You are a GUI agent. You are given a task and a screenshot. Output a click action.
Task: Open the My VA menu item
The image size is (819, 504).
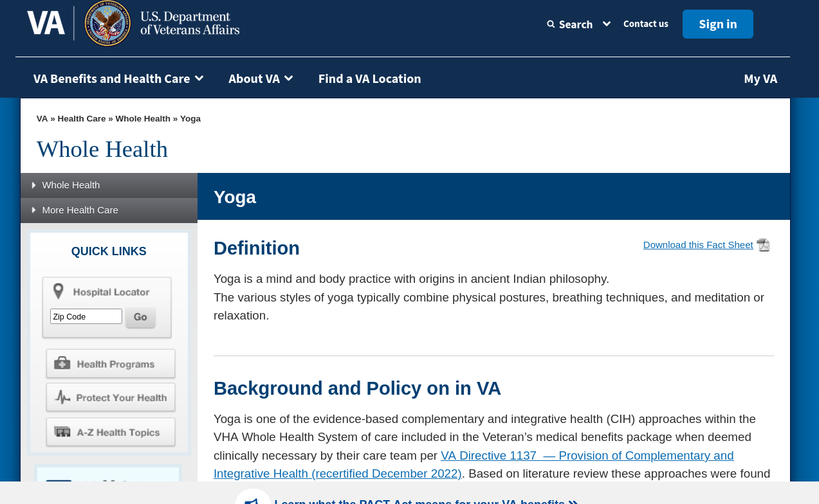tap(760, 78)
